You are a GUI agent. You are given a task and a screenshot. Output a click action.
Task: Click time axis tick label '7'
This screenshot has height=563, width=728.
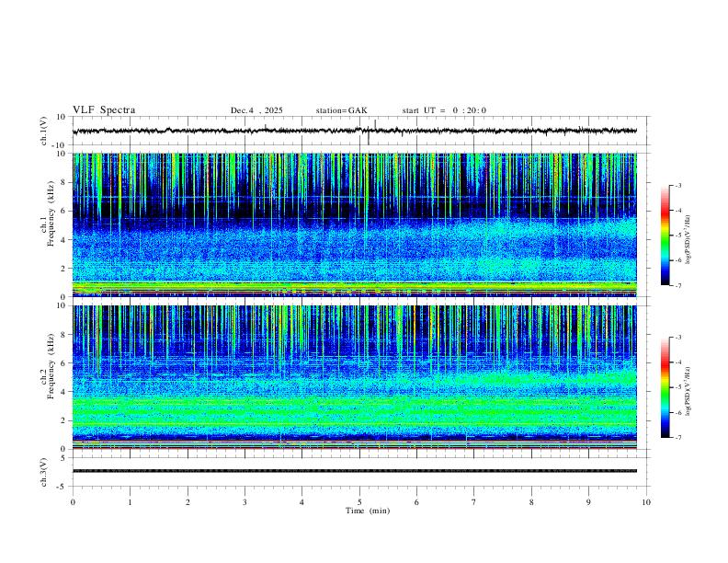474,502
